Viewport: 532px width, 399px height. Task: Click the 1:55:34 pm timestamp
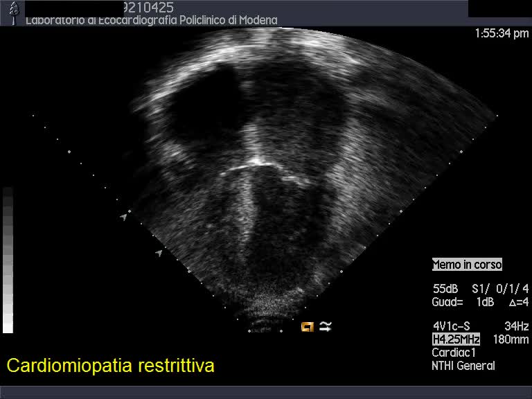pyautogui.click(x=502, y=33)
